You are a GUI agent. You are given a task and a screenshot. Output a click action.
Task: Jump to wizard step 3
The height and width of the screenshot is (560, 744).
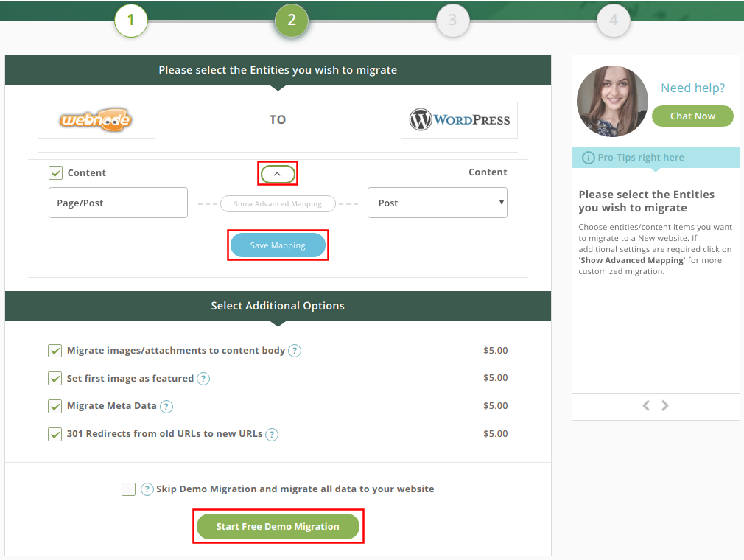tap(453, 20)
